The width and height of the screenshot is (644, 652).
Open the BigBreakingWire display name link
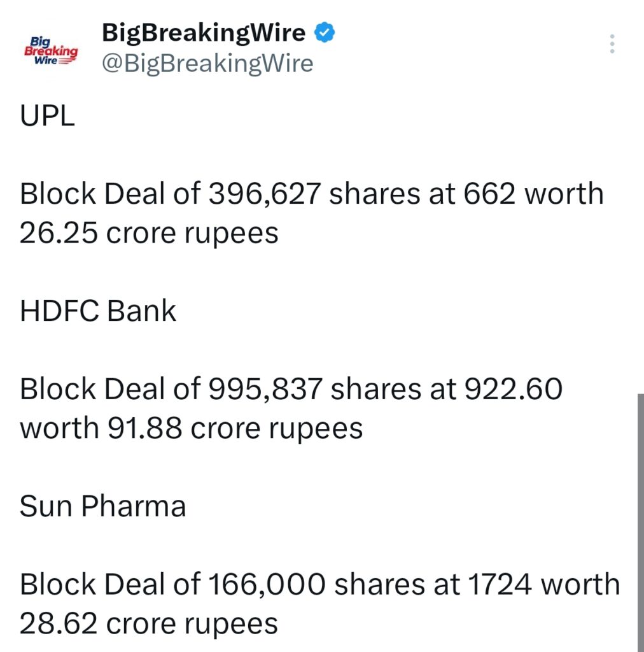pos(204,32)
